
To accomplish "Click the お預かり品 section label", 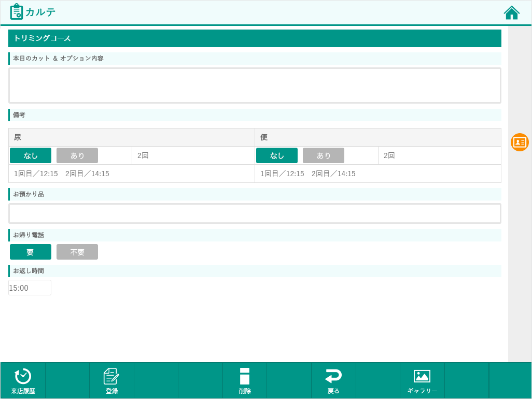I will (255, 194).
